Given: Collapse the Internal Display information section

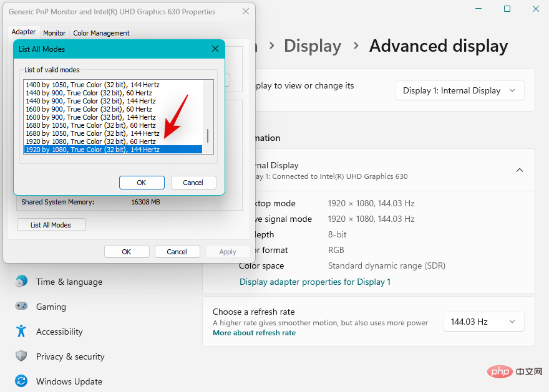Looking at the screenshot, I should (x=520, y=170).
